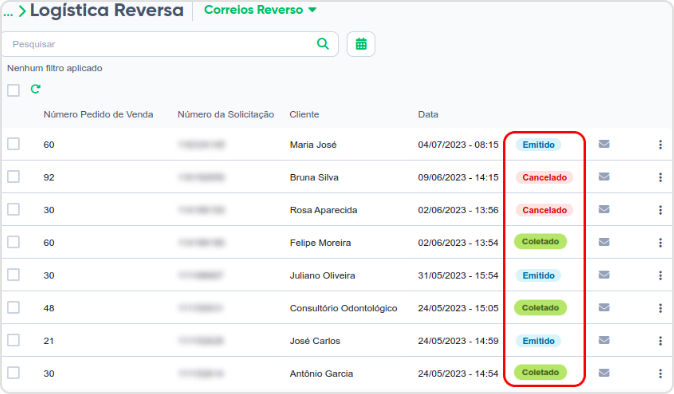Open the three-dot options for Juliano Oliveira
This screenshot has height=394, width=674.
[660, 275]
